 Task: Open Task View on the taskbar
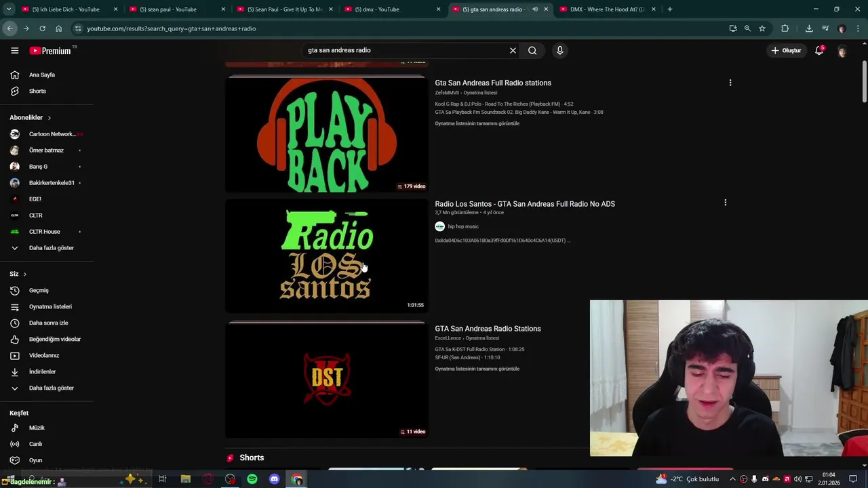[163, 479]
